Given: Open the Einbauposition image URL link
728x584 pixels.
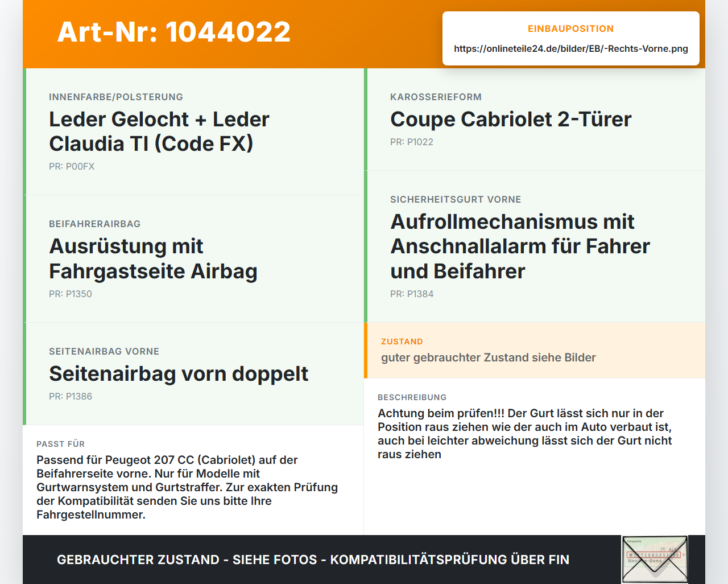Looking at the screenshot, I should tap(571, 48).
